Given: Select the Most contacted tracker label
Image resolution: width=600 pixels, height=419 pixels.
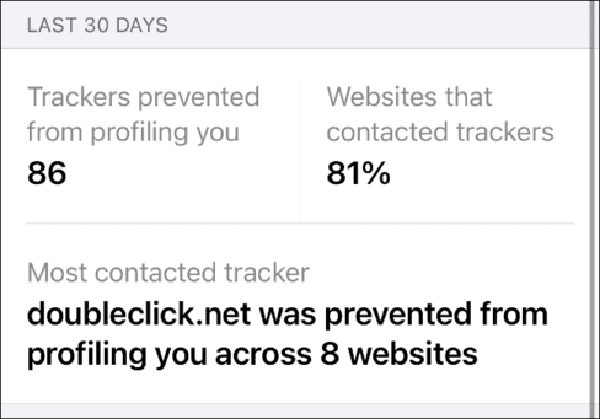Looking at the screenshot, I should pyautogui.click(x=168, y=273).
